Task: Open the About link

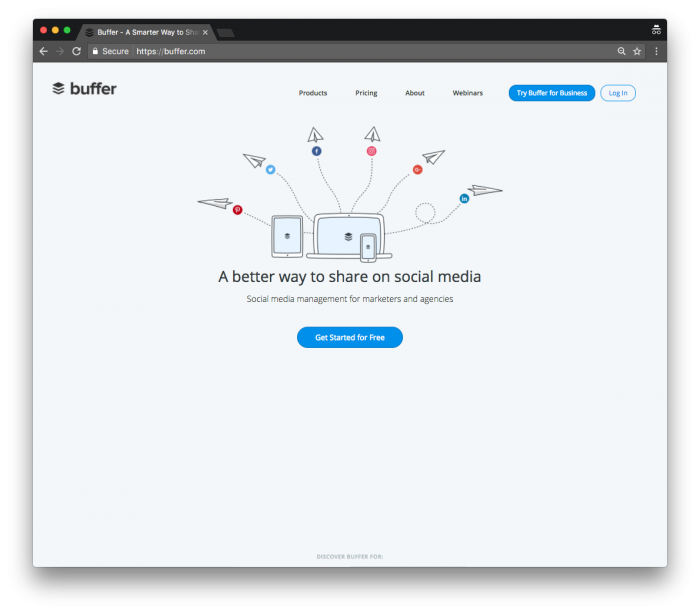Action: [415, 93]
